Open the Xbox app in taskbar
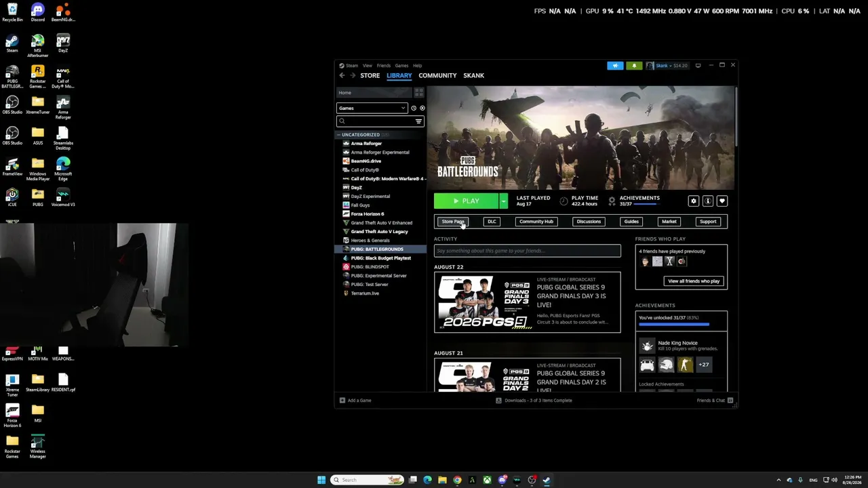The width and height of the screenshot is (868, 488). pyautogui.click(x=487, y=480)
